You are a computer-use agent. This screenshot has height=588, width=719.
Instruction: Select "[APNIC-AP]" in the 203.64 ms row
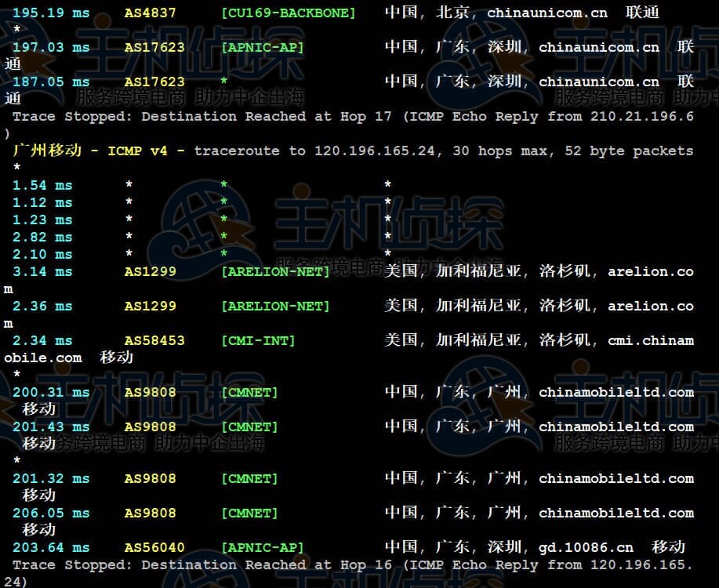click(263, 548)
